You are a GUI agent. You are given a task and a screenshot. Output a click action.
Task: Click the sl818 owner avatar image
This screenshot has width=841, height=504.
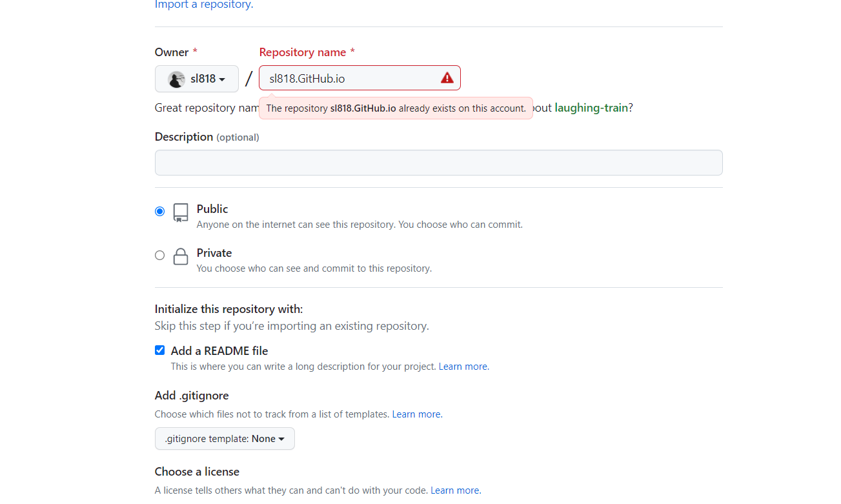[176, 79]
